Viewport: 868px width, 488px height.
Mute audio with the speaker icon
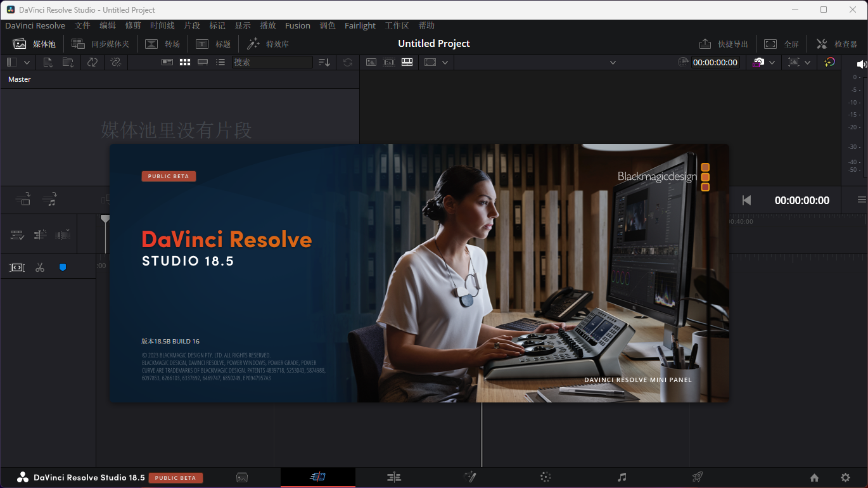[862, 64]
